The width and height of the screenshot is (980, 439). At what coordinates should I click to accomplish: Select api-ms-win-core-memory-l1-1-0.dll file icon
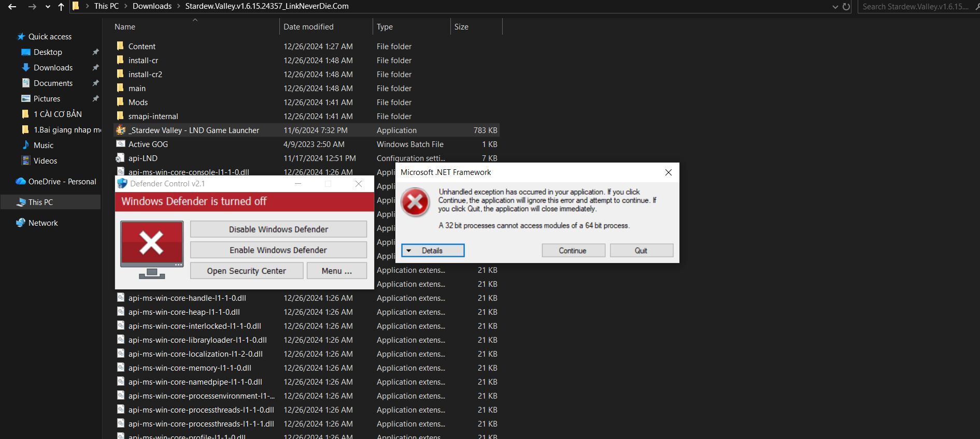click(121, 368)
